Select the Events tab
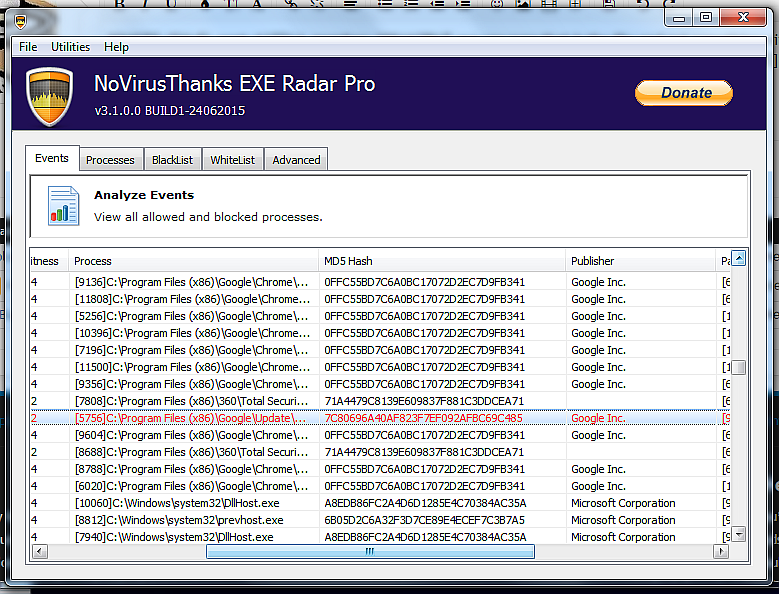Screen dimensions: 779x594 point(52,158)
